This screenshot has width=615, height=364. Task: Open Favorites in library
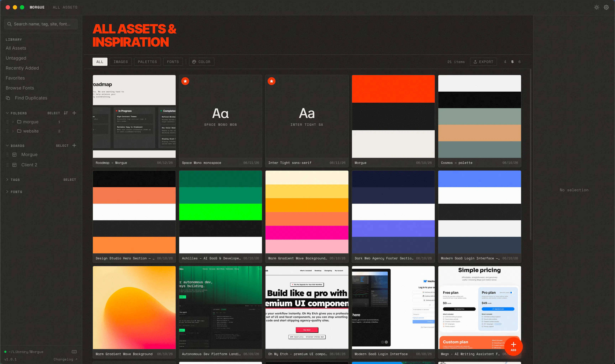15,78
